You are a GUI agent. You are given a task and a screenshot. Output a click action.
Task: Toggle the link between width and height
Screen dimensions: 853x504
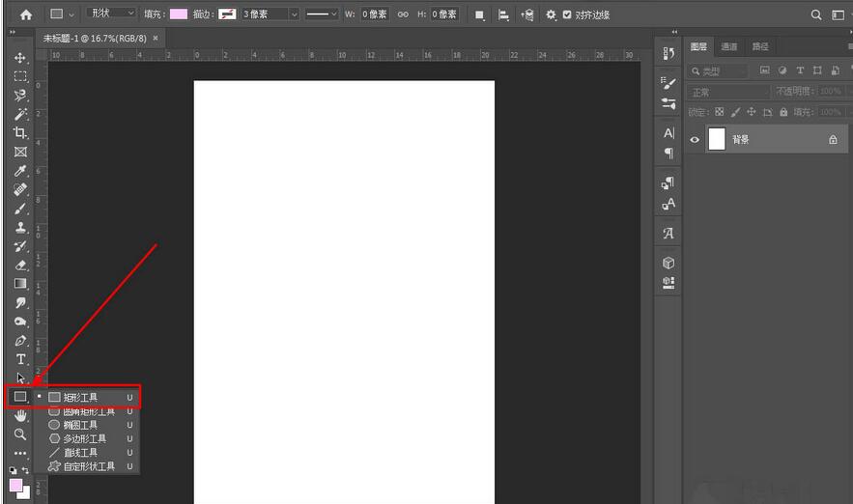[x=403, y=14]
